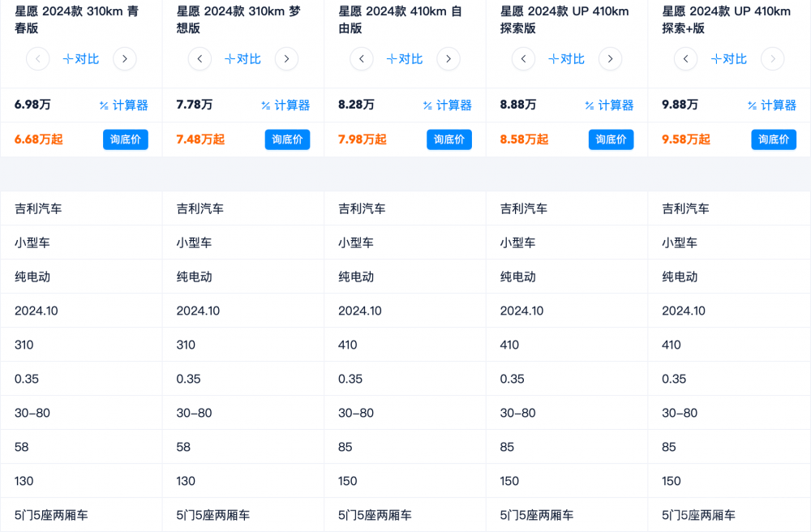Request lowest price beside 7.98万起

click(449, 139)
